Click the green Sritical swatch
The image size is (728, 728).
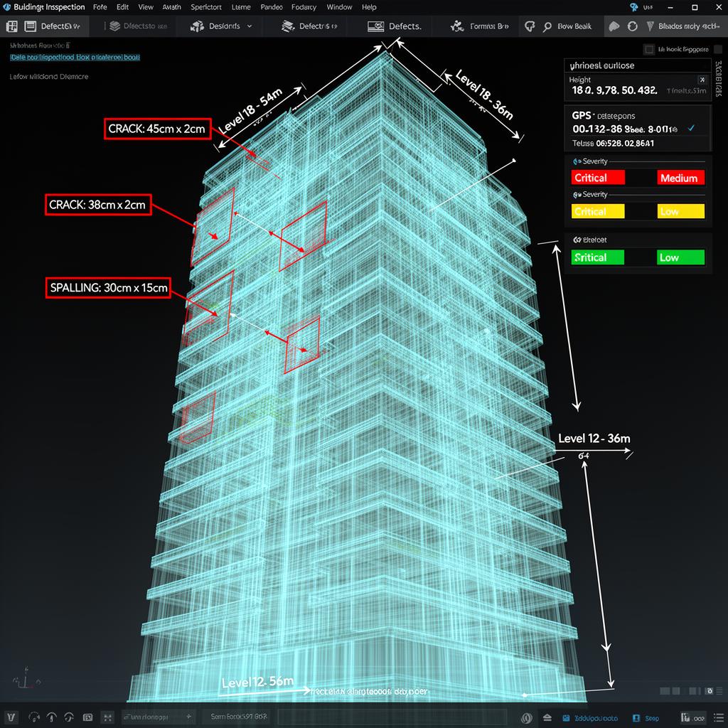pos(597,257)
